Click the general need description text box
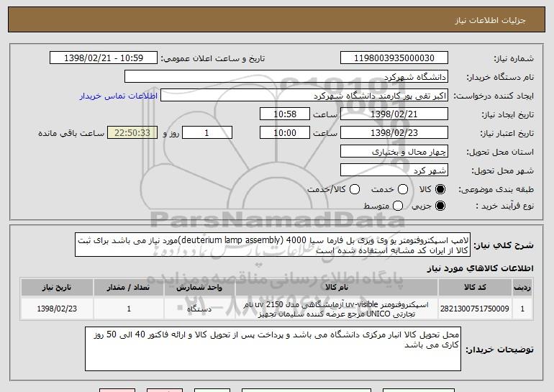 pyautogui.click(x=273, y=245)
